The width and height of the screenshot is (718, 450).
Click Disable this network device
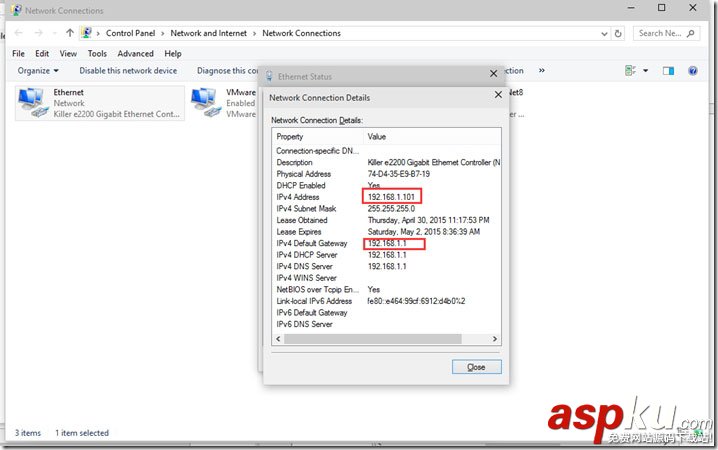coord(128,70)
